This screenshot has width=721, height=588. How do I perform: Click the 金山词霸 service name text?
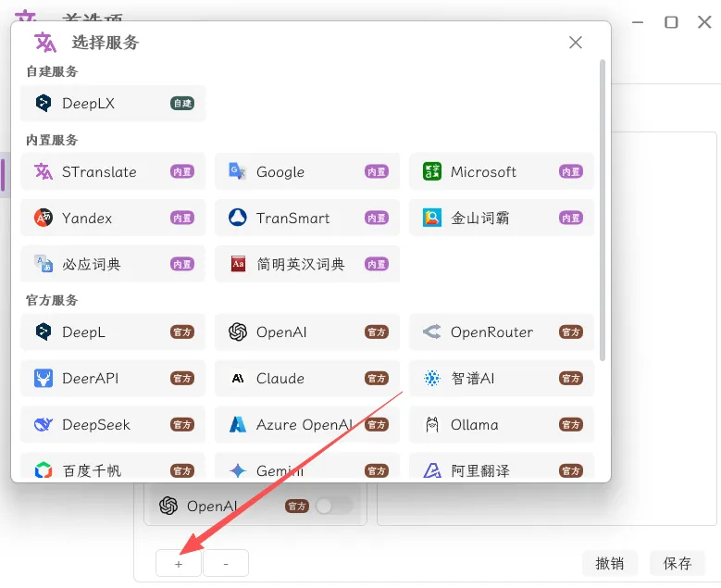tap(480, 218)
